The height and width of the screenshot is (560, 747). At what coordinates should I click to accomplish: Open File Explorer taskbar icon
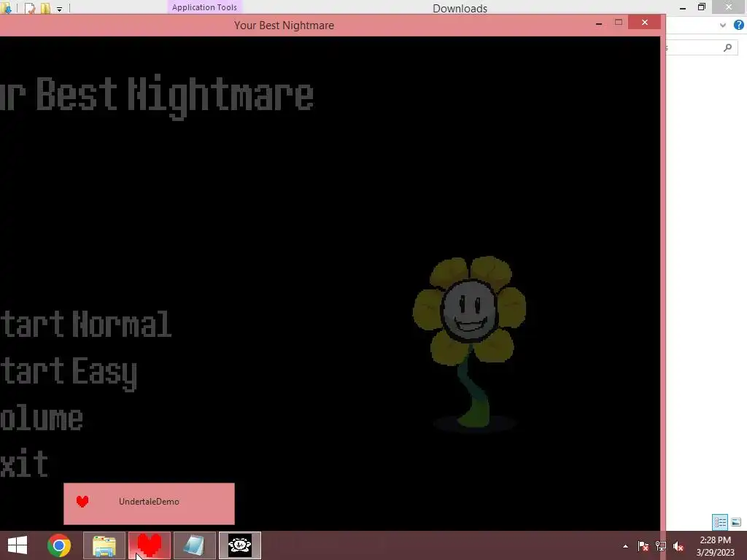104,545
